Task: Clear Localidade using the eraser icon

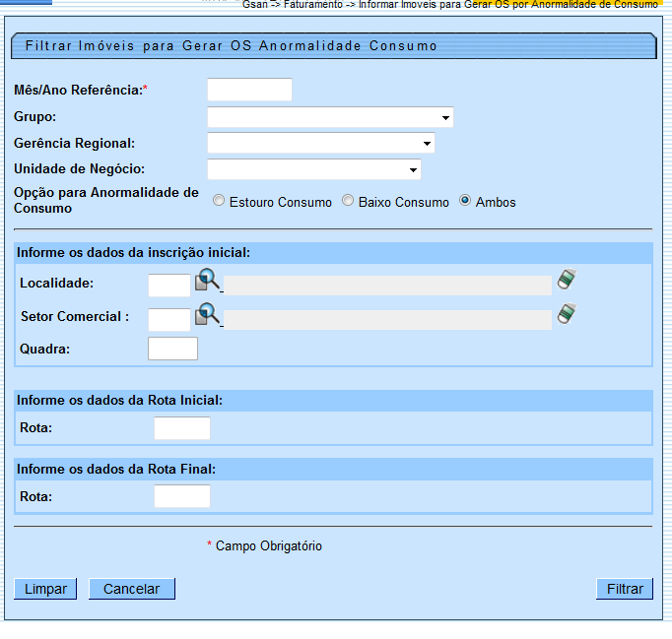Action: (567, 281)
